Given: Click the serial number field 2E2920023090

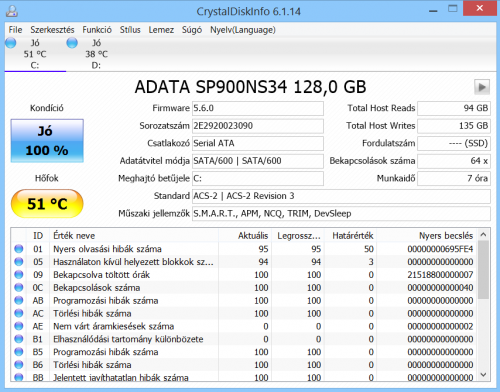Looking at the screenshot, I should (x=258, y=126).
